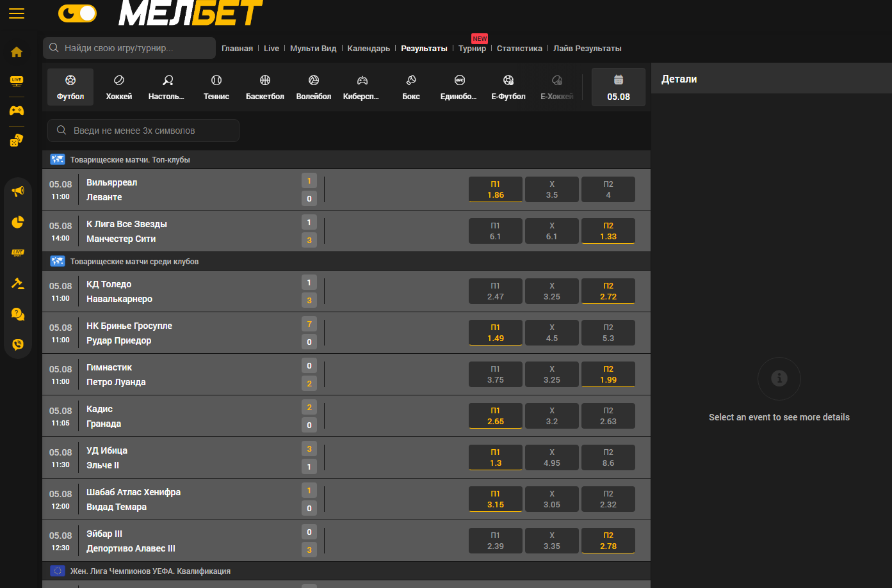Click X 3.25 odds for КД Толедо match
The width and height of the screenshot is (892, 588).
(x=552, y=291)
